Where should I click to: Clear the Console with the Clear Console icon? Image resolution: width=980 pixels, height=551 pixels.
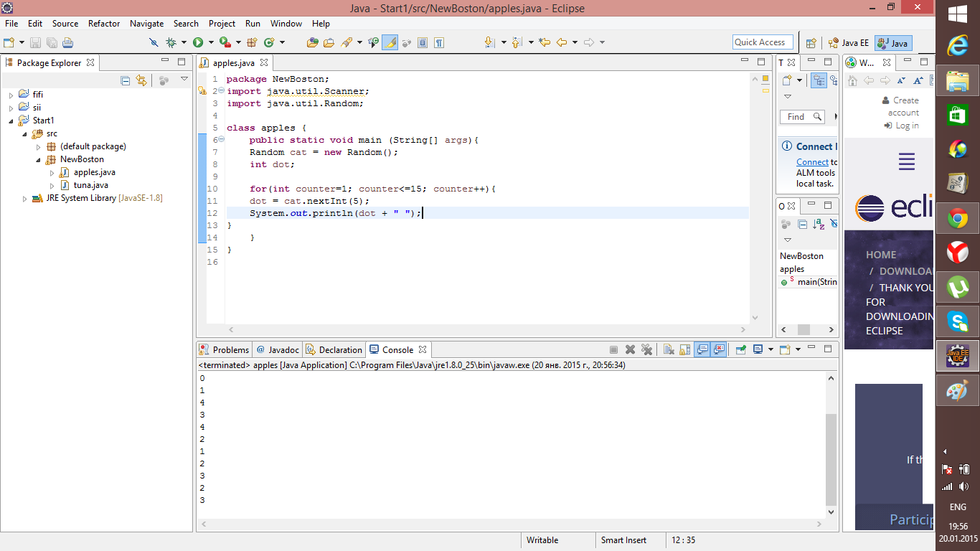coord(668,349)
